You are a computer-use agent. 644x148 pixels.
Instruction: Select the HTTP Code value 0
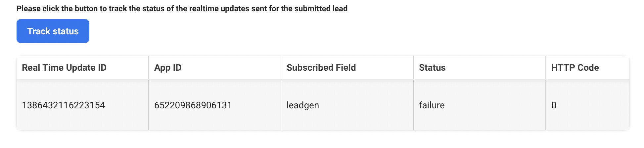[554, 105]
